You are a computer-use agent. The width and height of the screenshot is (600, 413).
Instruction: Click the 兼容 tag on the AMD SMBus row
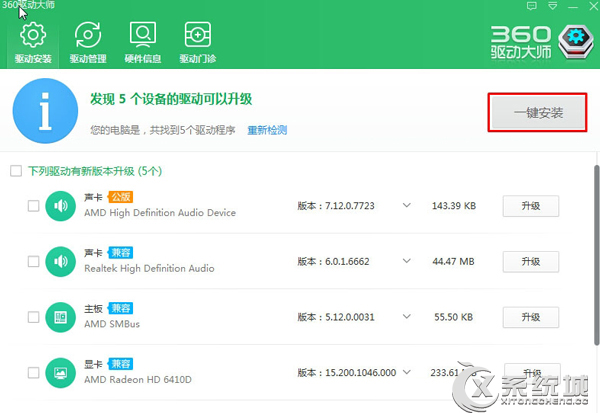click(120, 308)
